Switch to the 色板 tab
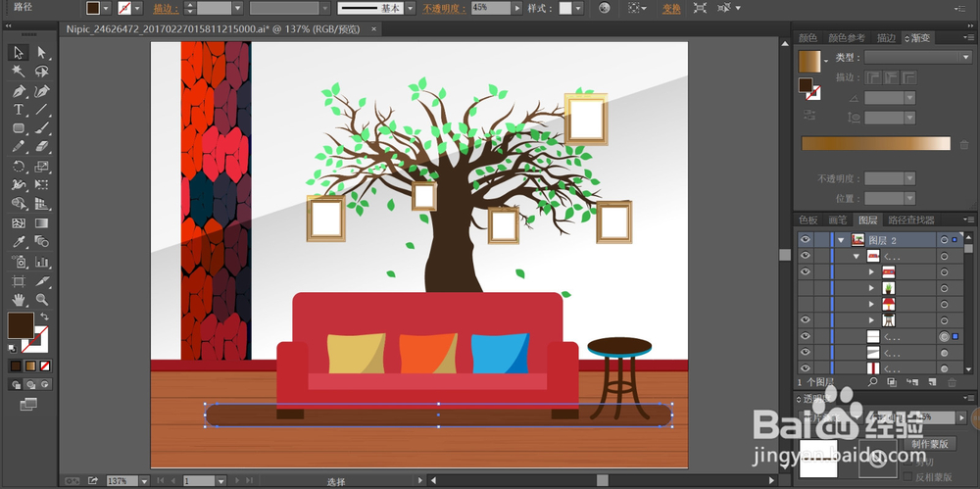The image size is (980, 489). pos(808,220)
